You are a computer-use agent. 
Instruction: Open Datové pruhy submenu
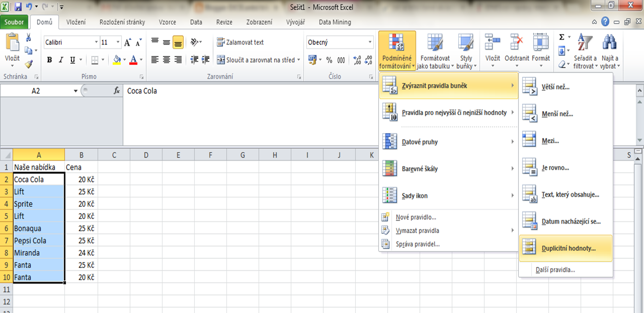(x=448, y=142)
